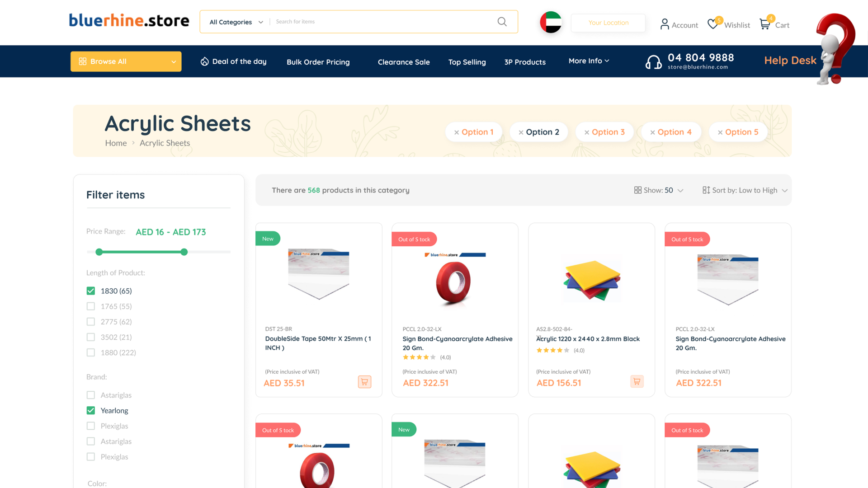Open Bulk Order Pricing
Viewport: 868px width, 488px height.
tap(318, 62)
